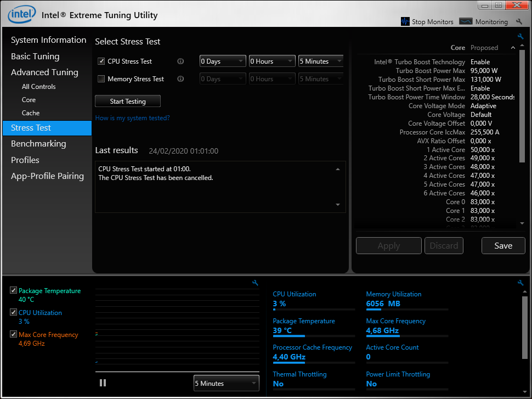Click the monitor readouts panel scrollbar thumb

(x=524, y=328)
